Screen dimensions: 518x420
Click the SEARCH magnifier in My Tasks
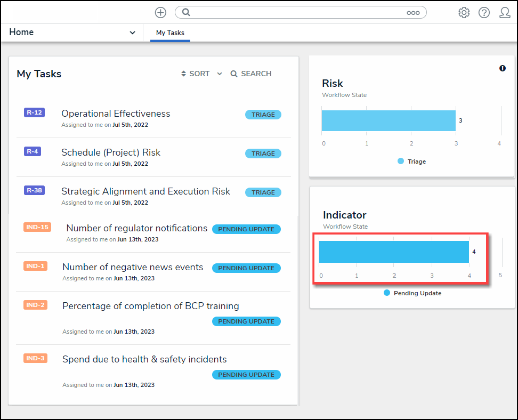coord(234,74)
